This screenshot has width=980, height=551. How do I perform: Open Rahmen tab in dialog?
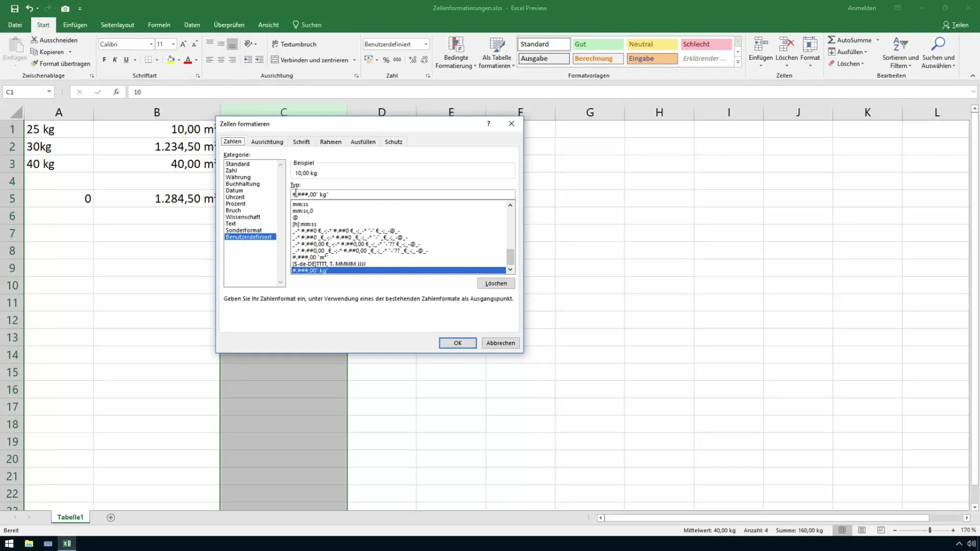point(330,142)
